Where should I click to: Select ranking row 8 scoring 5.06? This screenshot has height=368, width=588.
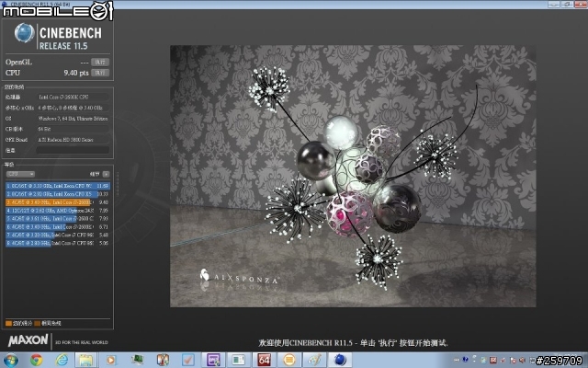pos(58,243)
